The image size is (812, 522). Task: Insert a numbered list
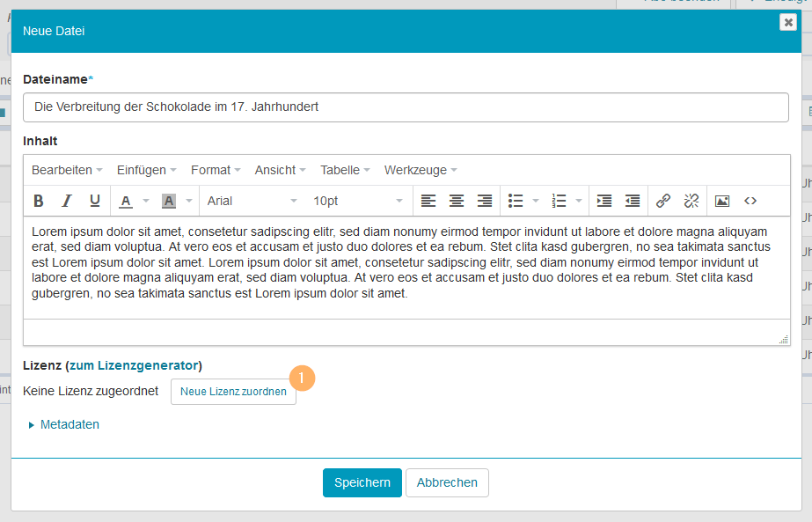558,201
